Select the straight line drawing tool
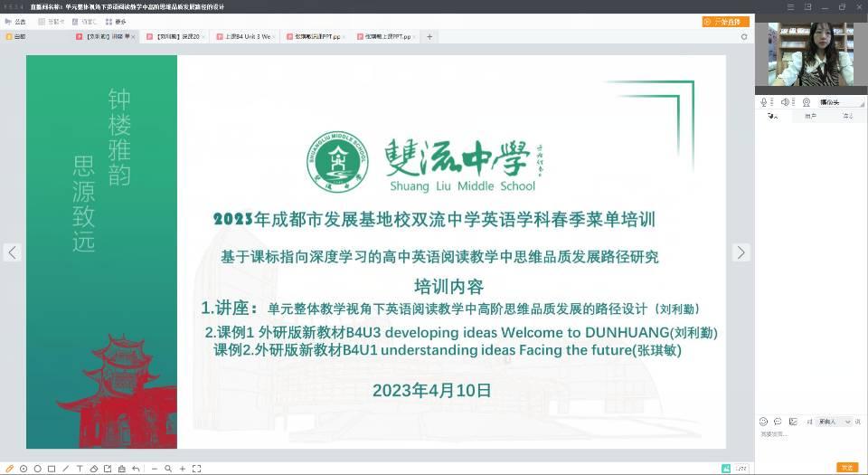 pyautogui.click(x=65, y=469)
